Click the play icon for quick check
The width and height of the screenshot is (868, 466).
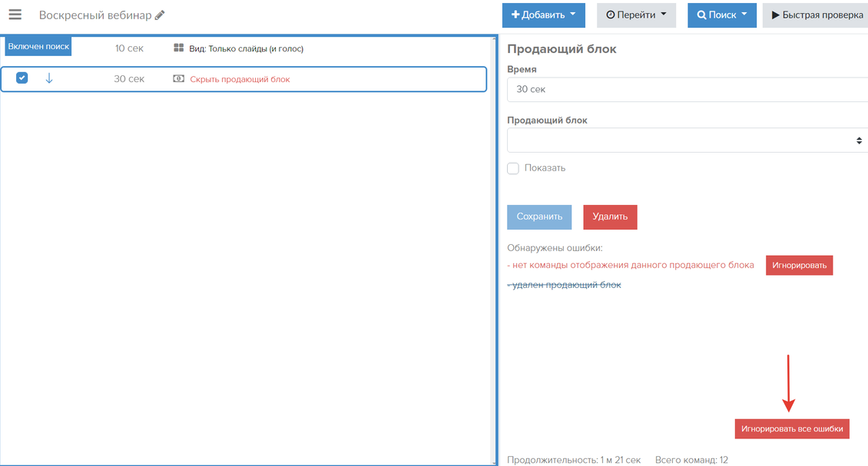pyautogui.click(x=776, y=15)
